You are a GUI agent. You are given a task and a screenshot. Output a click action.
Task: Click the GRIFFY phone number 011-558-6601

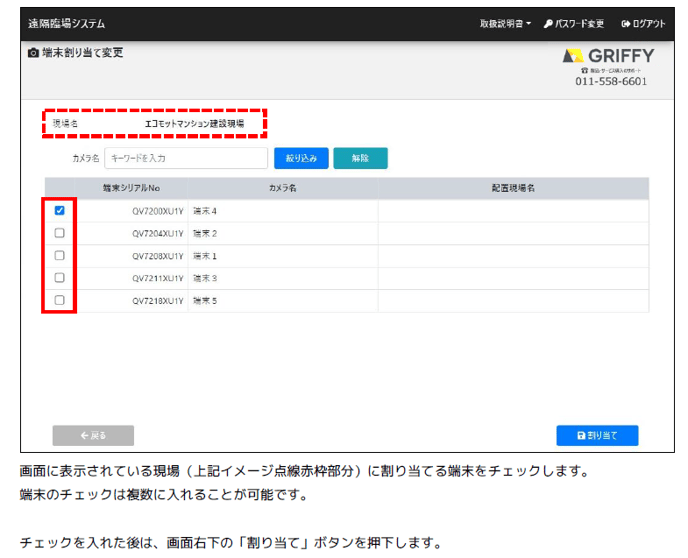(x=610, y=82)
